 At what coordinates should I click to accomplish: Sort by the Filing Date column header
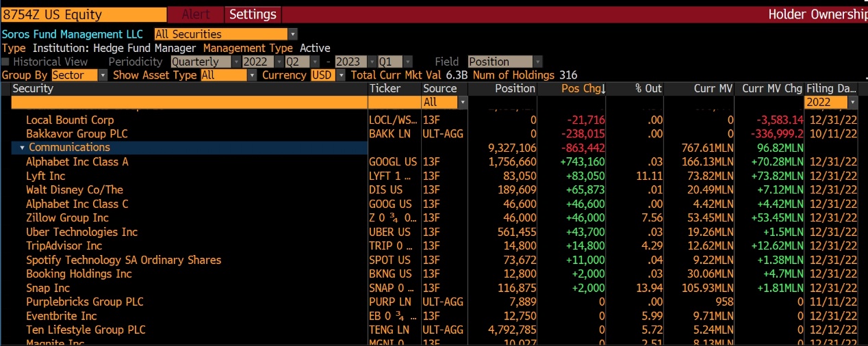[x=831, y=88]
